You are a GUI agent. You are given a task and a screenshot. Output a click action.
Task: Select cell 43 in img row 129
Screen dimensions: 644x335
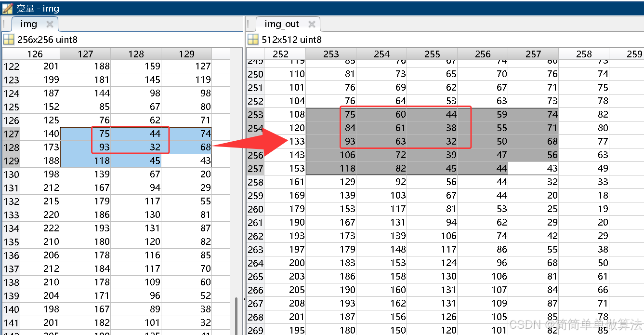click(186, 161)
